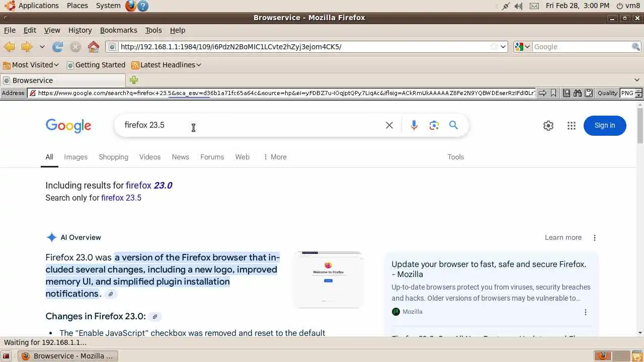
Task: Open the Browservice bookmarks list icon
Action: pyautogui.click(x=567, y=93)
